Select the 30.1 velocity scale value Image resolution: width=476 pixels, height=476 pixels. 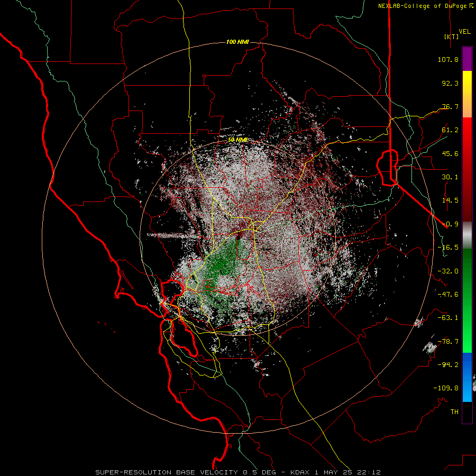(x=450, y=177)
